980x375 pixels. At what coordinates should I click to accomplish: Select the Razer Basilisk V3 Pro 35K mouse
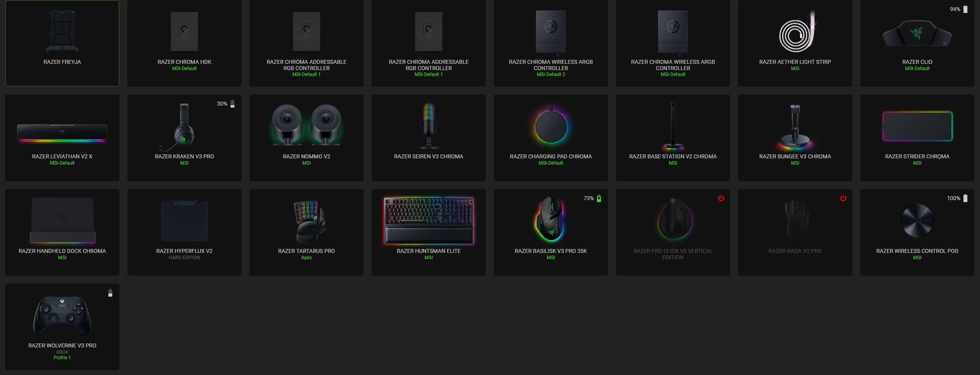point(551,232)
